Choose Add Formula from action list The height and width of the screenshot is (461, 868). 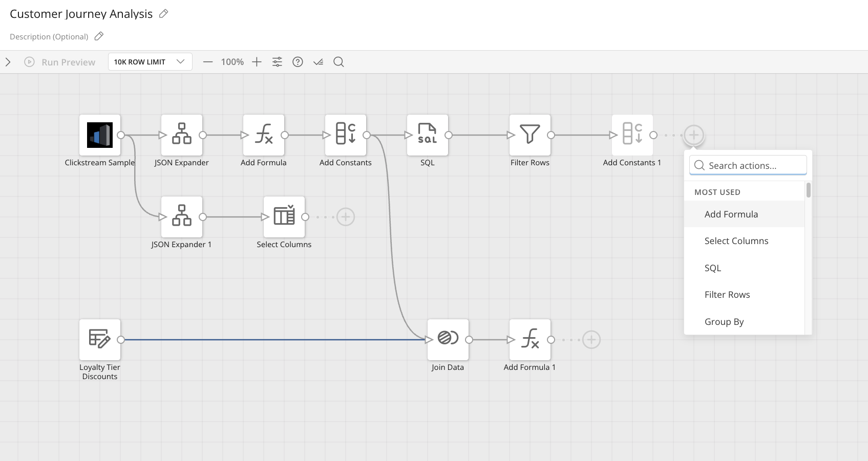tap(731, 214)
